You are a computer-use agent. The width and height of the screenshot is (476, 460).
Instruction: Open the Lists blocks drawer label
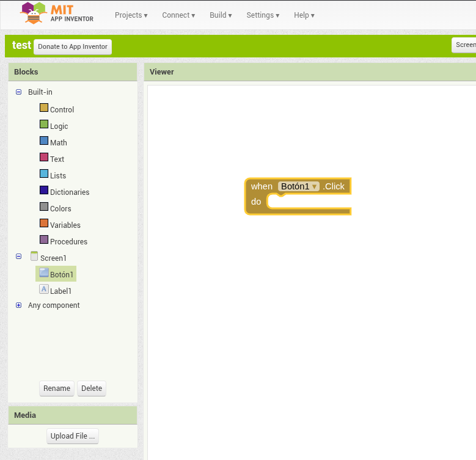point(58,176)
